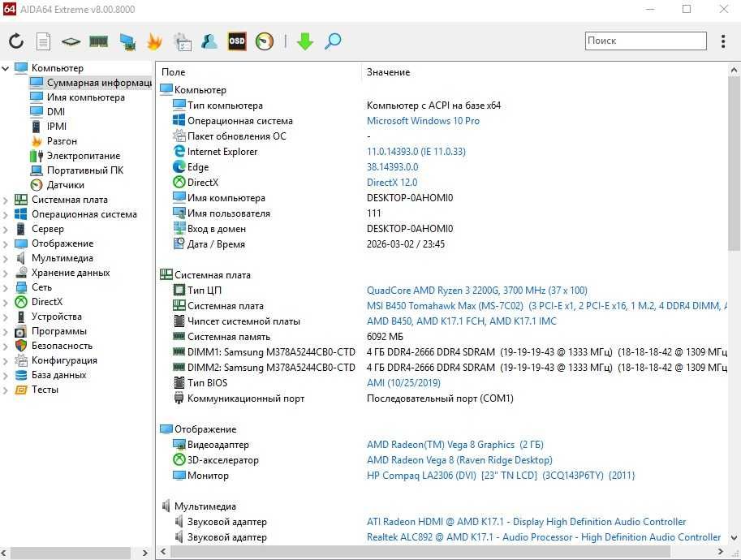Open the network monitor computer icon
The width and height of the screenshot is (741, 560).
coord(127,41)
